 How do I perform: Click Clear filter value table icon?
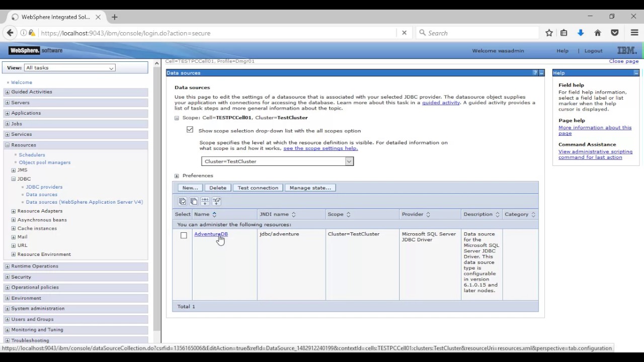tap(216, 201)
